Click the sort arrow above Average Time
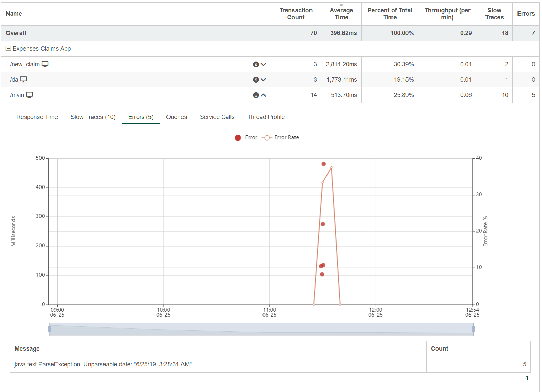Viewport: 542px width, 392px height. tap(341, 5)
